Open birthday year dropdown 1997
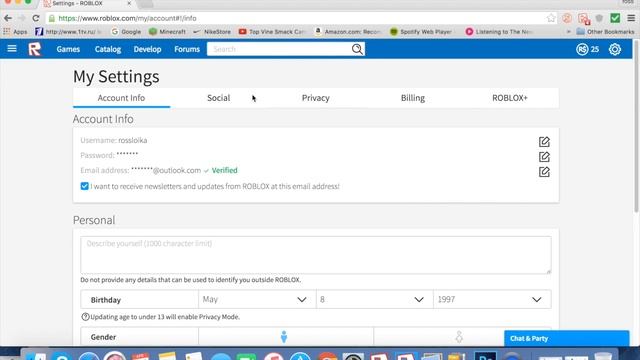Viewport: 640px width, 360px height. [x=492, y=299]
